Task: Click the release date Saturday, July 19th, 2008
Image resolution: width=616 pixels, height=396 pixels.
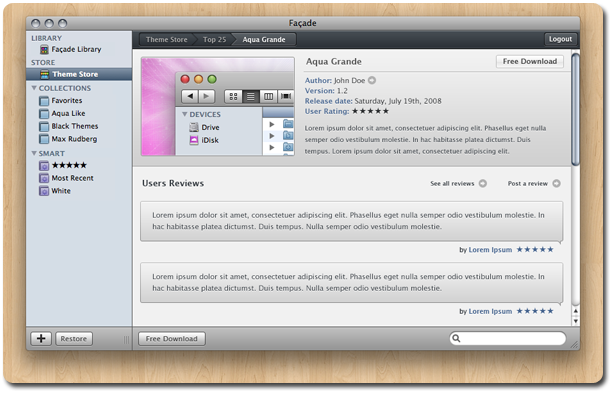Action: [x=398, y=101]
